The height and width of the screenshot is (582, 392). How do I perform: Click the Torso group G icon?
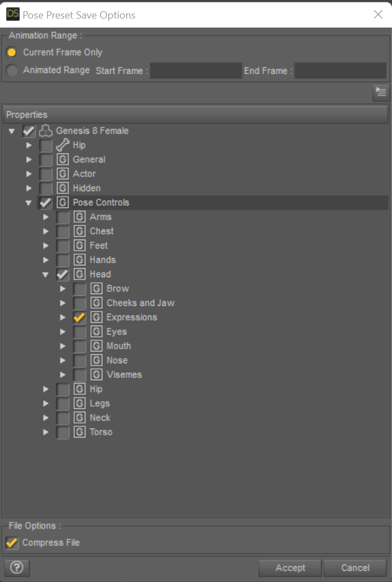pyautogui.click(x=79, y=432)
